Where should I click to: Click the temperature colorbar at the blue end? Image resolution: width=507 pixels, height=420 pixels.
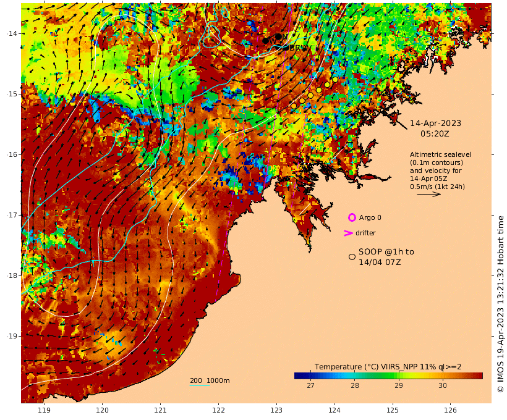(300, 376)
